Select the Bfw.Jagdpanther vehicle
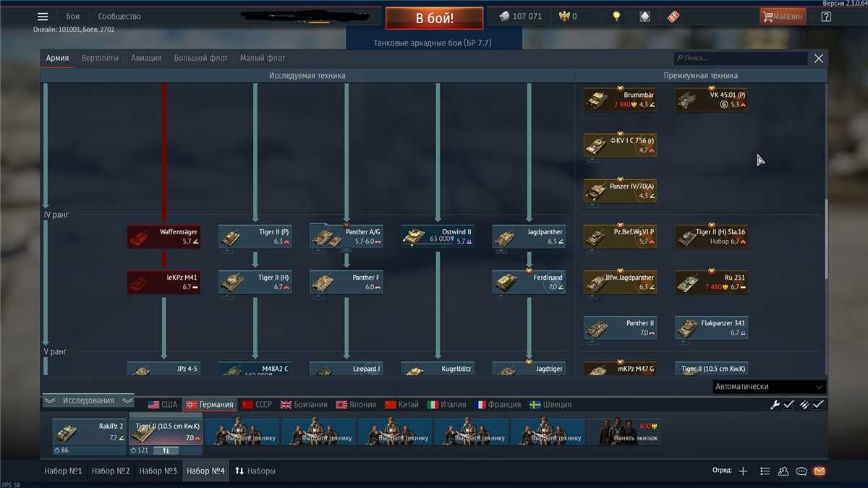 click(x=620, y=282)
